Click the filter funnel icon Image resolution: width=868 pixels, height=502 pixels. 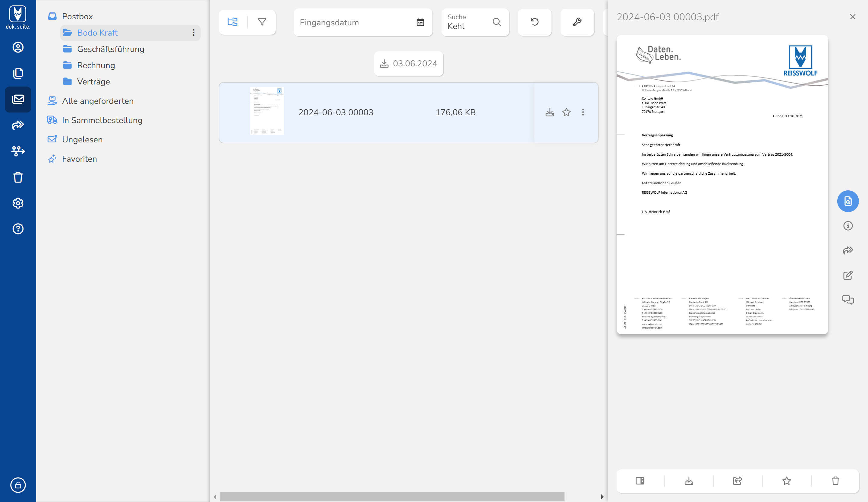262,22
